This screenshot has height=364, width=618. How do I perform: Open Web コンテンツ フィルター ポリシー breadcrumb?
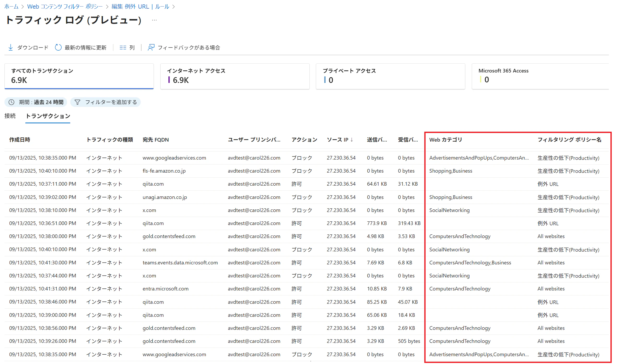coord(65,7)
